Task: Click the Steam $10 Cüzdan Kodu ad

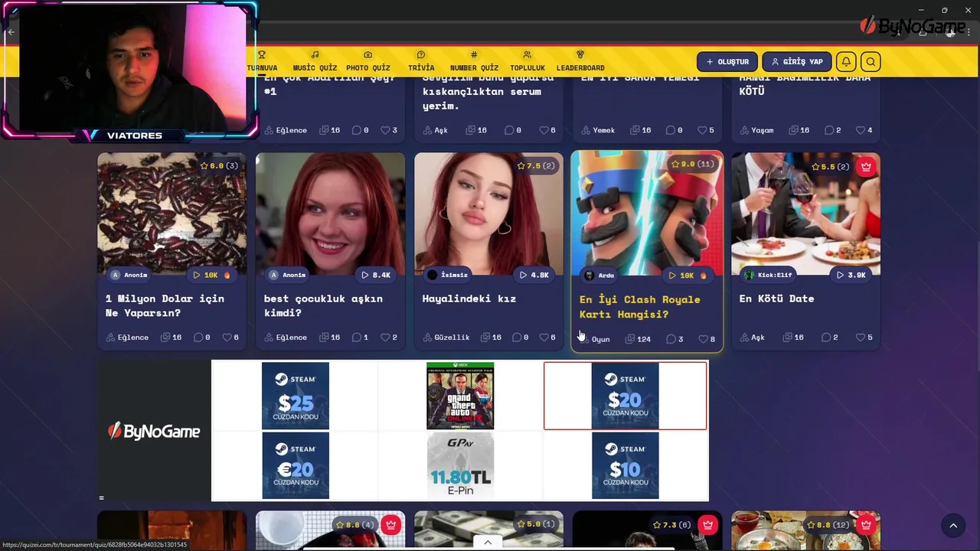Action: point(625,465)
